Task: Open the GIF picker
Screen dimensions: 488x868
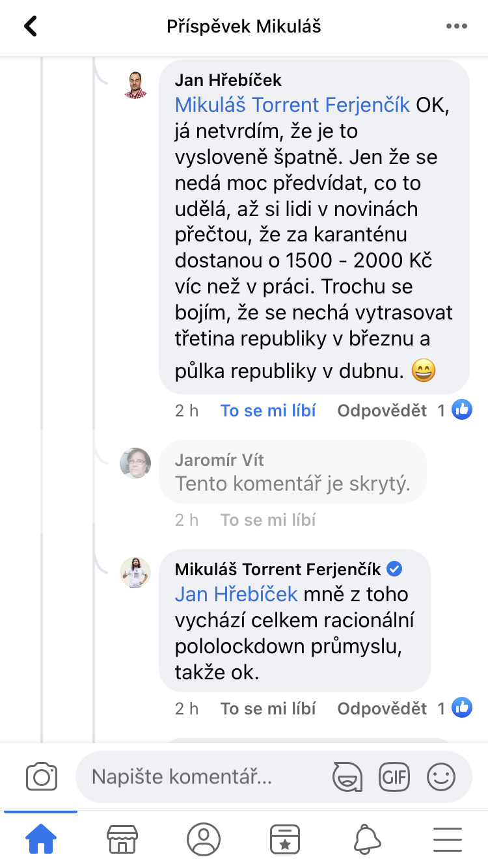Action: 394,776
